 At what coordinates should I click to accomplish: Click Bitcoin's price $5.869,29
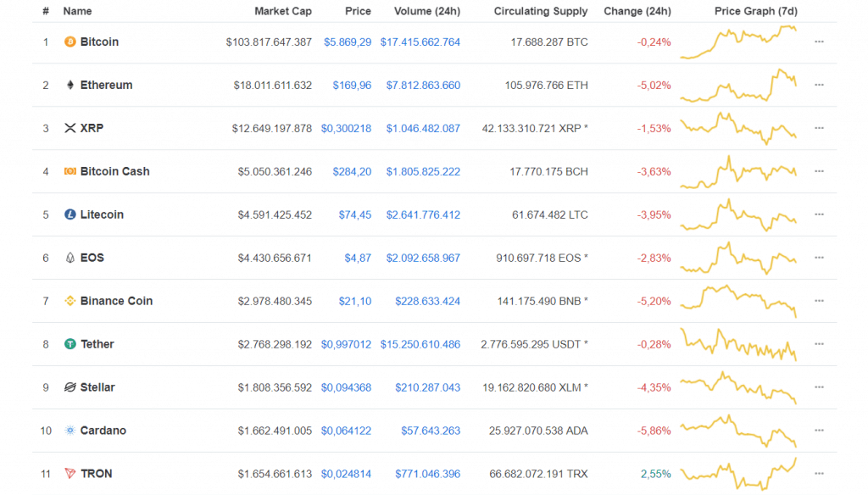click(x=348, y=42)
